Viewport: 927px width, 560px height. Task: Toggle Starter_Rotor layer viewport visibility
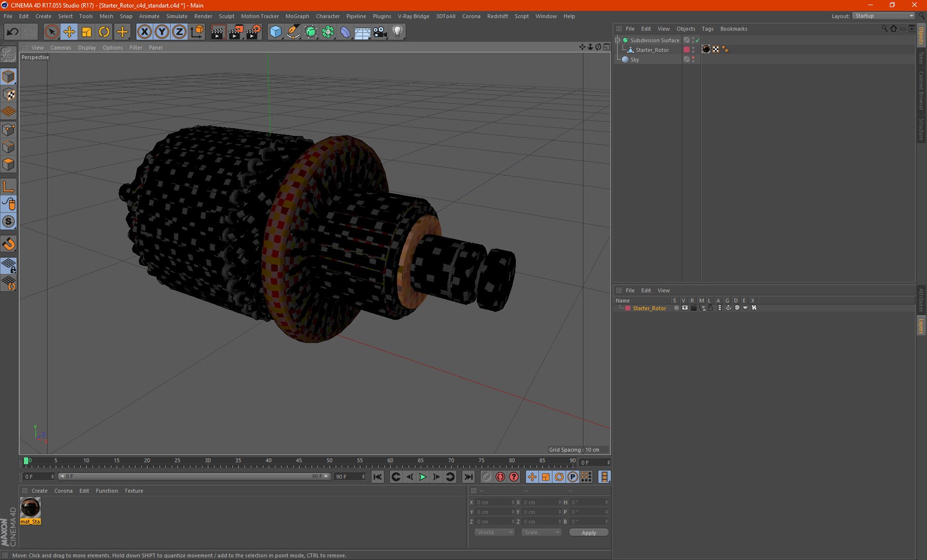685,308
